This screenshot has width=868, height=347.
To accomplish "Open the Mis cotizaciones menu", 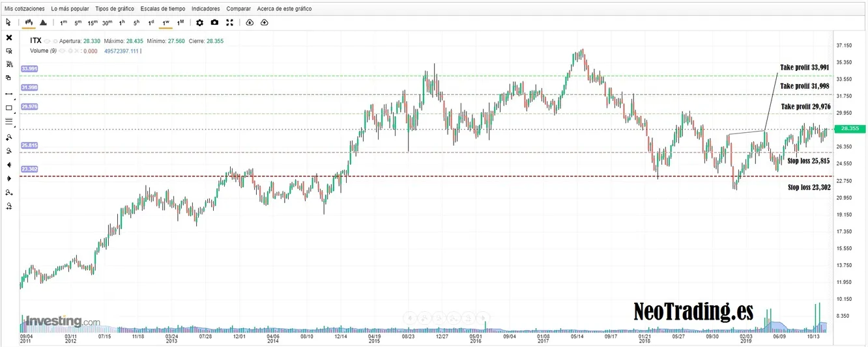I will point(25,9).
